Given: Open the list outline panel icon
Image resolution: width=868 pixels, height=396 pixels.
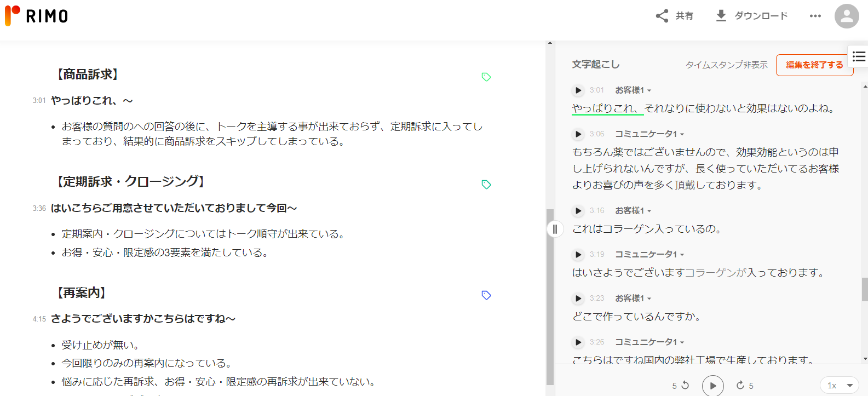Looking at the screenshot, I should 859,56.
